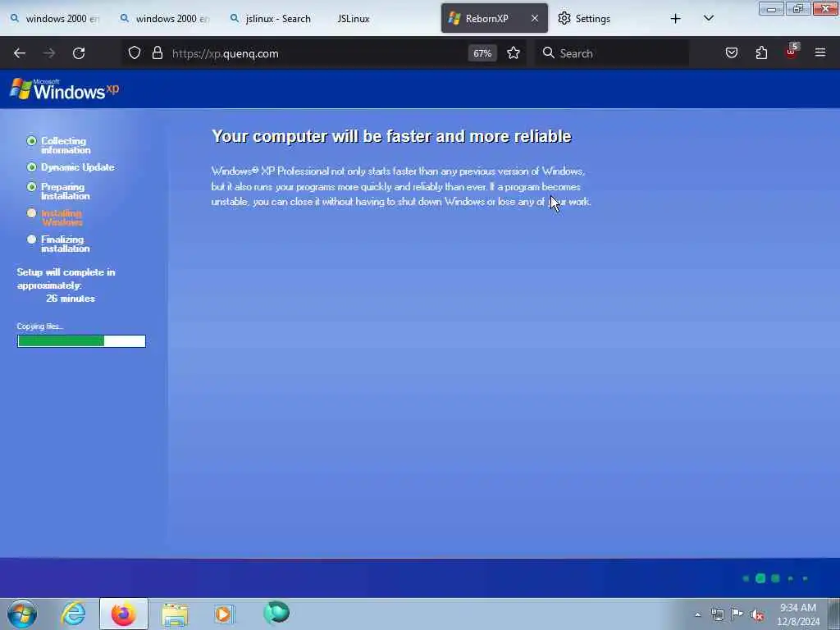The width and height of the screenshot is (840, 630).
Task: Open the tracking protection shield icon
Action: click(135, 53)
